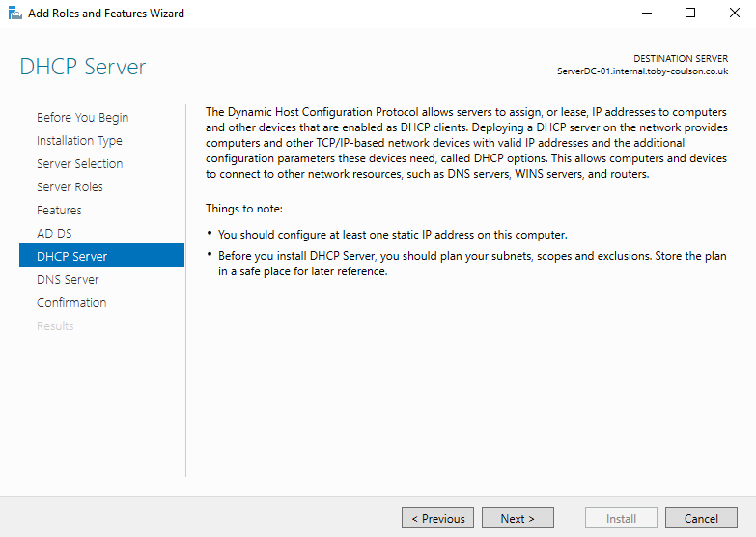Click the destination server name text

[642, 71]
